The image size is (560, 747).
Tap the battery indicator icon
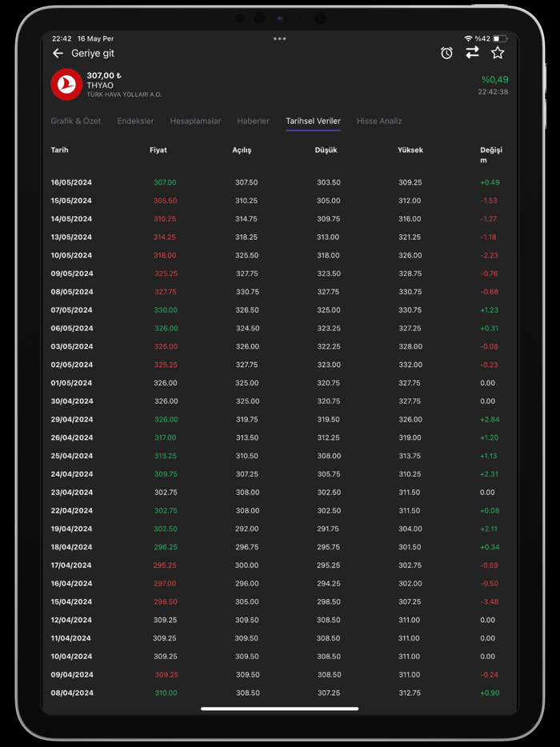[x=500, y=38]
